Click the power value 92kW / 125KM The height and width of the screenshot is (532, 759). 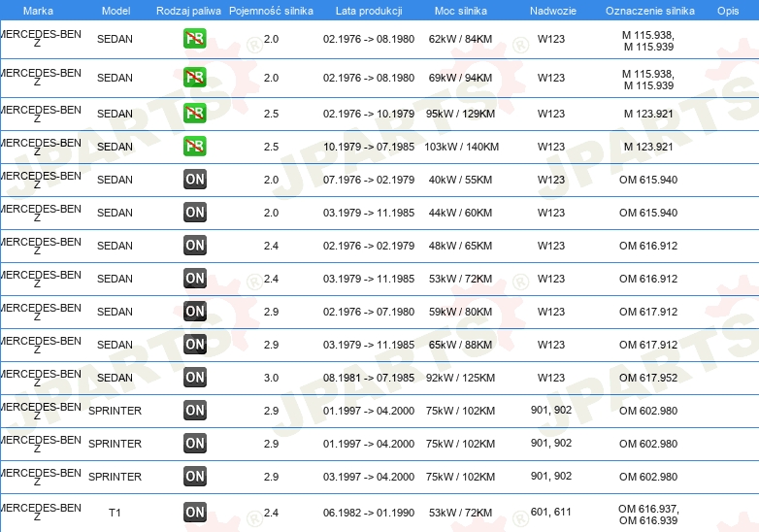[460, 378]
